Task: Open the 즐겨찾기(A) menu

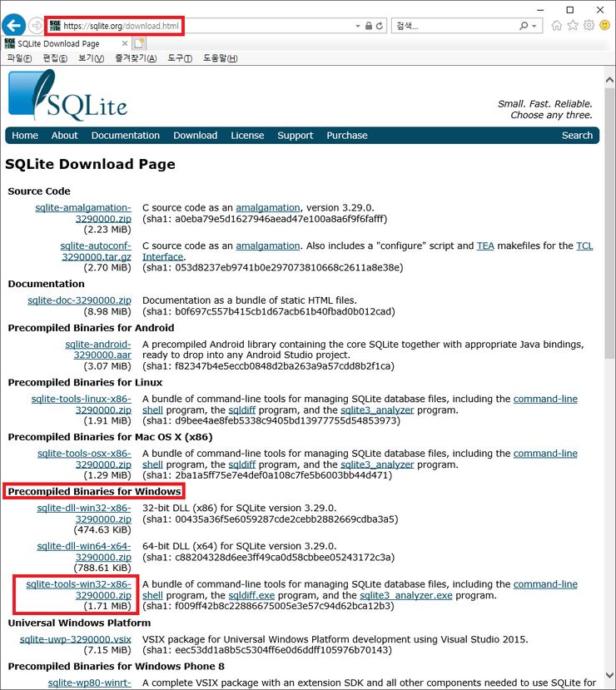Action: 135,58
